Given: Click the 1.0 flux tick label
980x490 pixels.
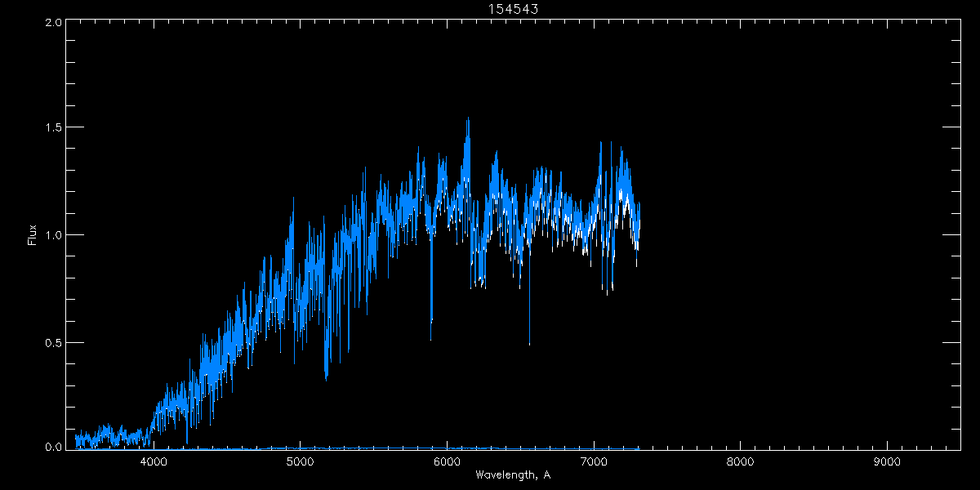Looking at the screenshot, I should tap(54, 235).
